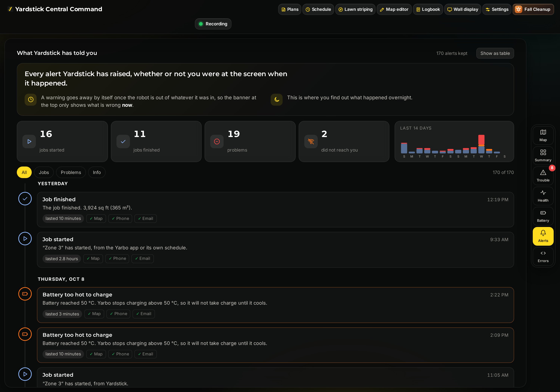
Task: Open the Summary sidebar panel
Action: (543, 156)
